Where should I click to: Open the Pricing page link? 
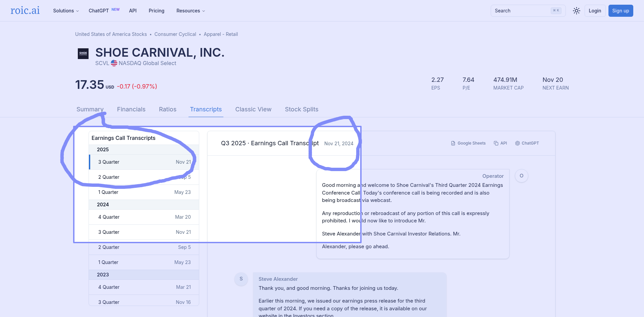[x=156, y=11]
